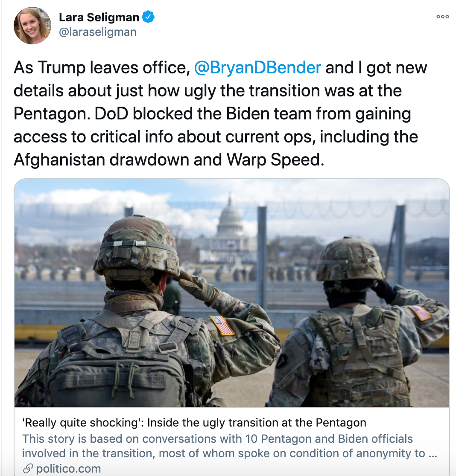Click Lara Seligman's profile avatar photo
Image resolution: width=456 pixels, height=476 pixels.
coord(32,26)
